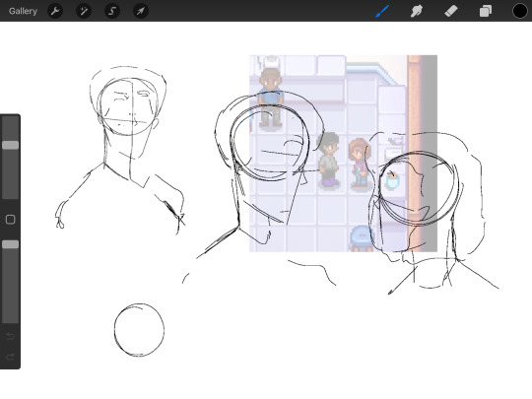The height and width of the screenshot is (399, 532).
Task: Select the Paint brush tool
Action: [382, 11]
